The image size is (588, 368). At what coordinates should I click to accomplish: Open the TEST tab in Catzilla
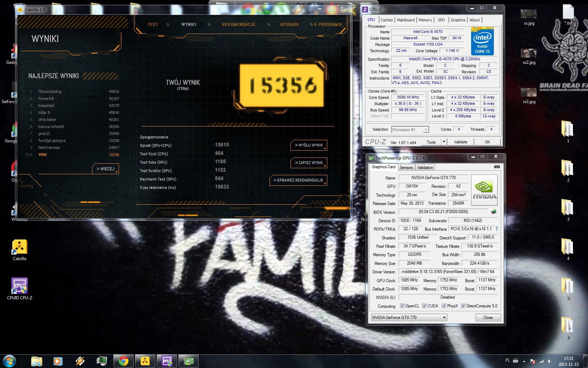pos(153,25)
